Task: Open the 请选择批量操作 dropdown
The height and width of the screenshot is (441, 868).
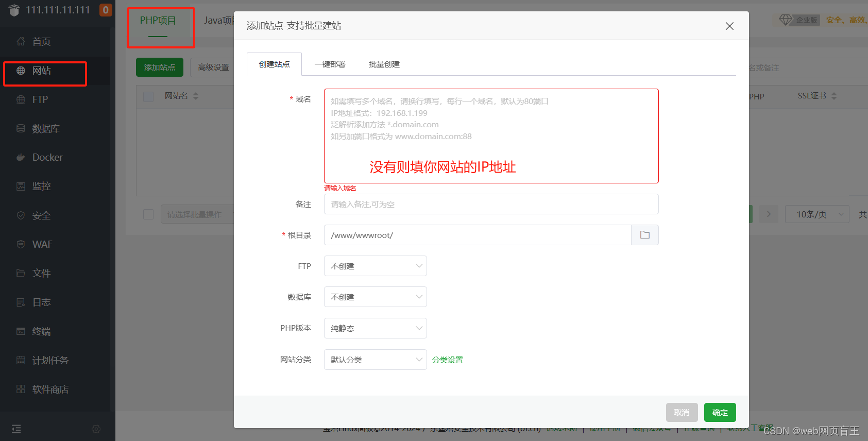Action: click(x=197, y=214)
